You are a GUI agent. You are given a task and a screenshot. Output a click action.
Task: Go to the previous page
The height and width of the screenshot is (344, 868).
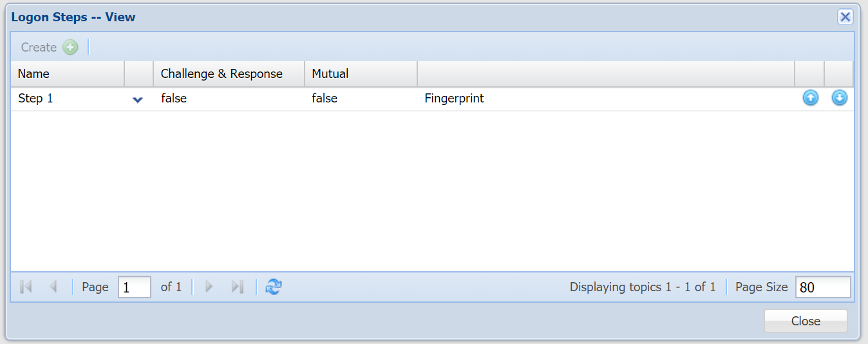[x=53, y=287]
